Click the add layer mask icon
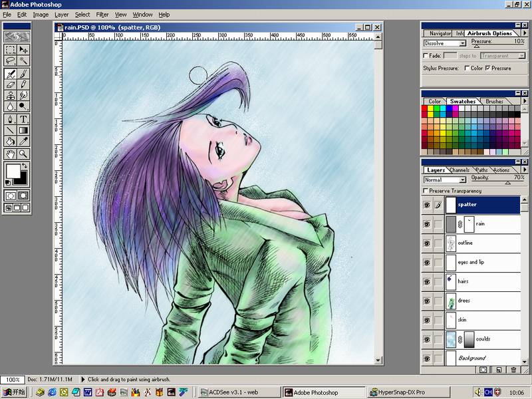This screenshot has width=532, height=399. (x=483, y=370)
